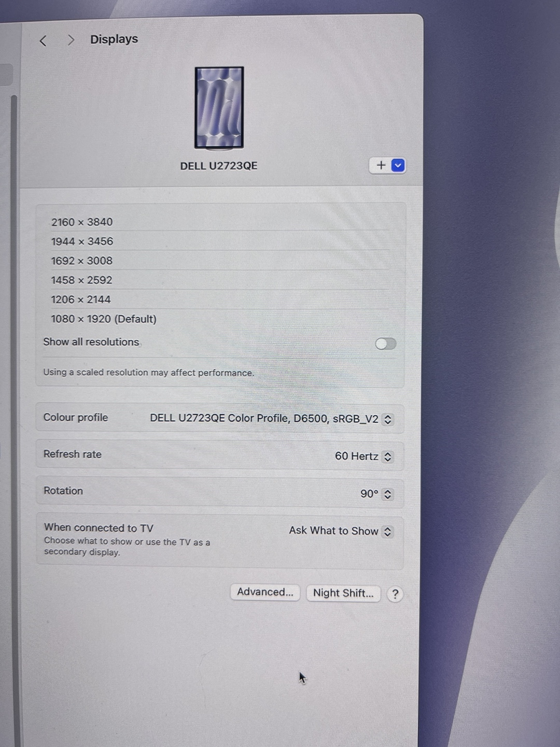Open the Rotation 90° dropdown
The image size is (560, 747).
pos(376,494)
